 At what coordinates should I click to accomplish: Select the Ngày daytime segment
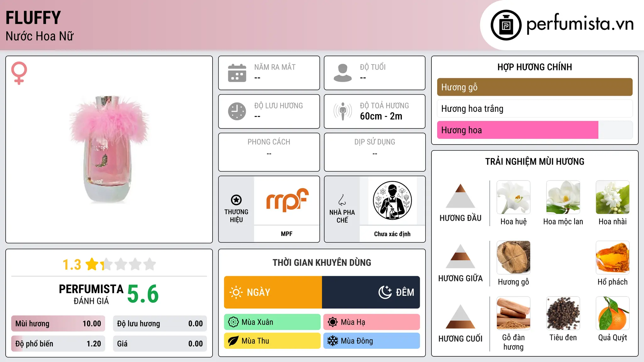point(273,292)
